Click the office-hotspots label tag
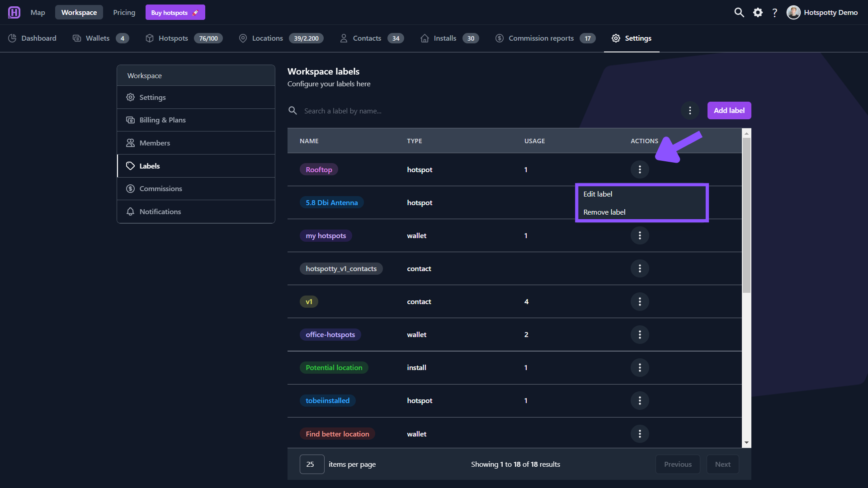 point(330,334)
